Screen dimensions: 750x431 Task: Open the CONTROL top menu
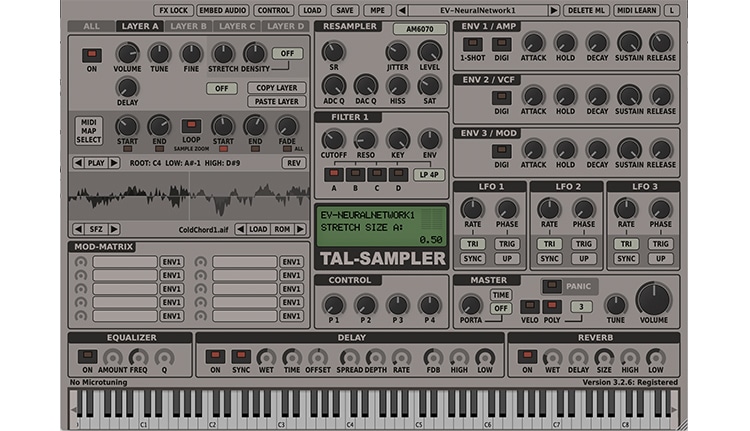[273, 10]
